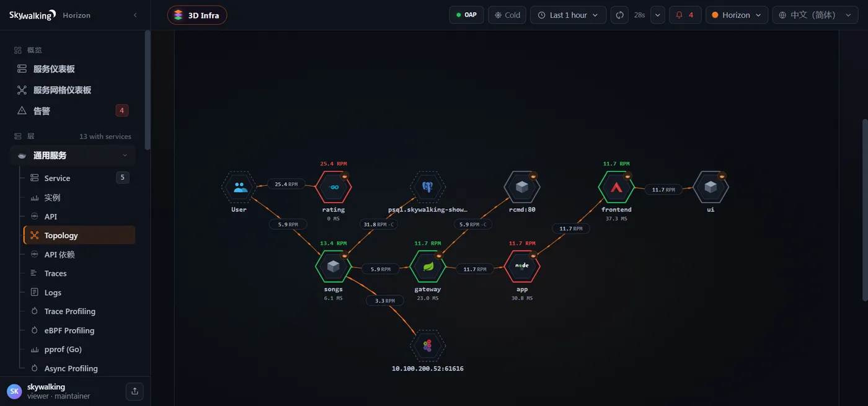Expand the refresh interval dropdown arrow
This screenshot has width=868, height=406.
[657, 15]
